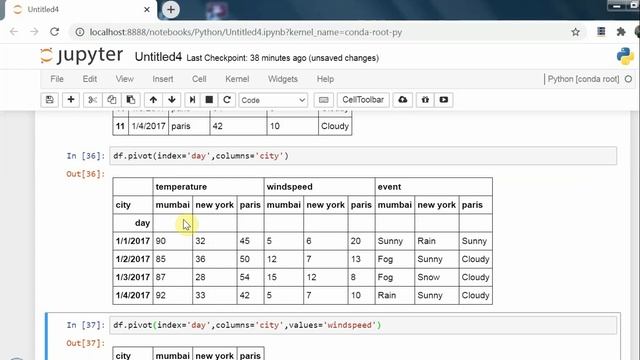Paste cells below using the paste icon
This screenshot has width=640, height=360.
coord(131,100)
